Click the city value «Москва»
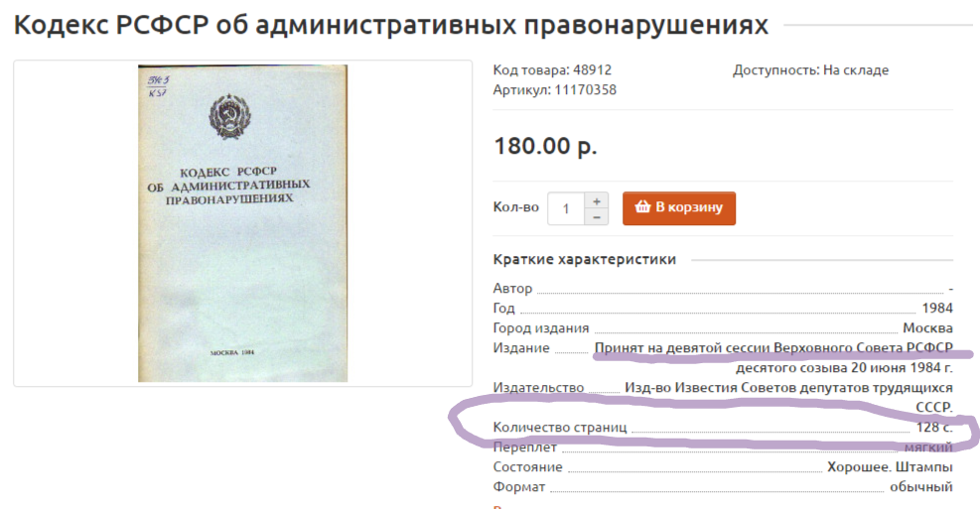 [927, 327]
